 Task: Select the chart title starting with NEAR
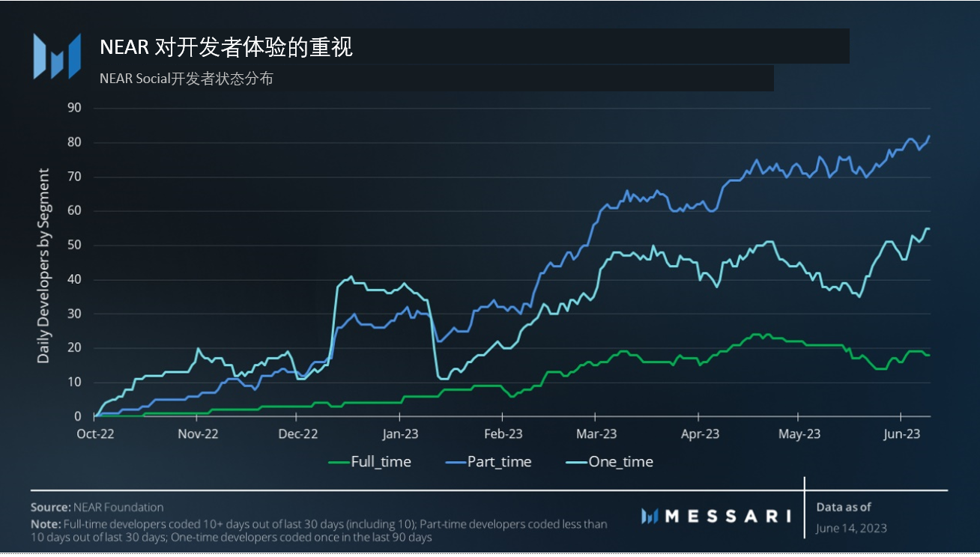point(226,47)
